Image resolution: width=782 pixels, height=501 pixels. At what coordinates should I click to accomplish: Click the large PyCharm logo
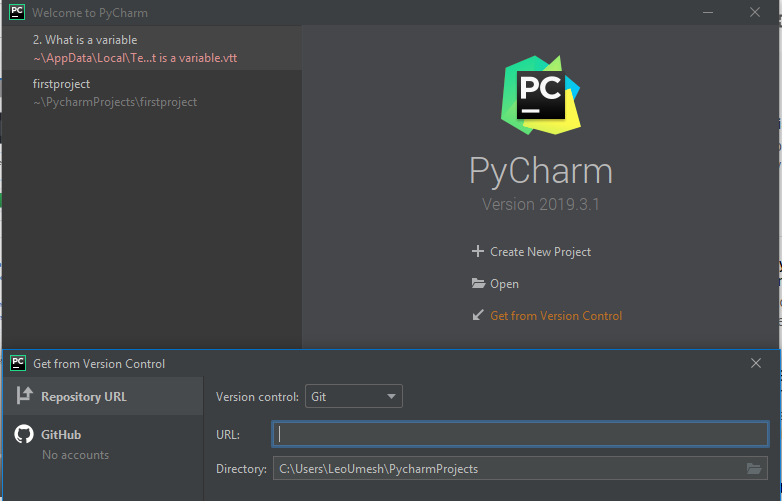(x=541, y=95)
